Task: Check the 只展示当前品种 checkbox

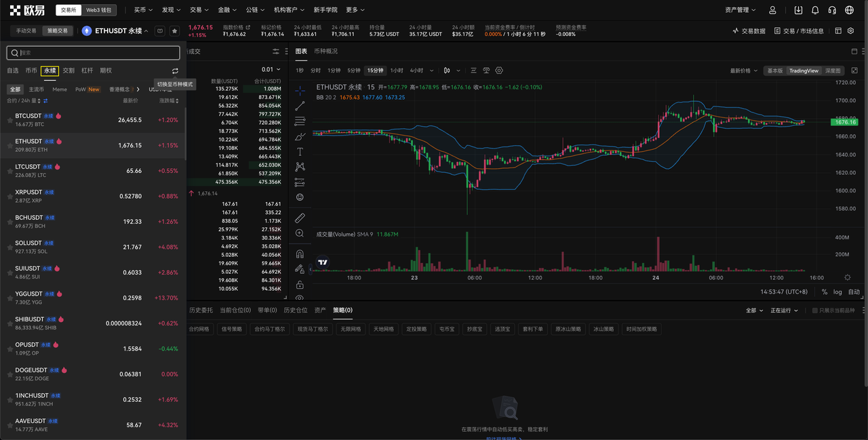Action: coord(815,311)
